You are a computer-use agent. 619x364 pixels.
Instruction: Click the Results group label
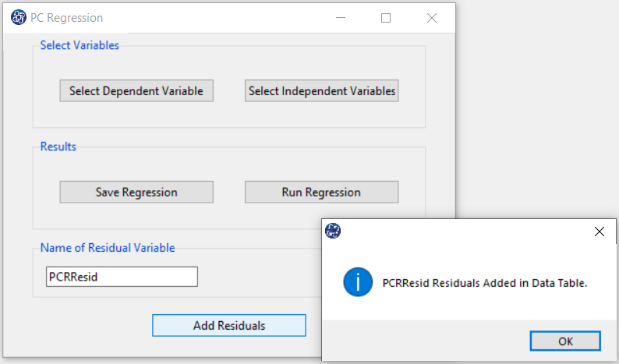[58, 147]
